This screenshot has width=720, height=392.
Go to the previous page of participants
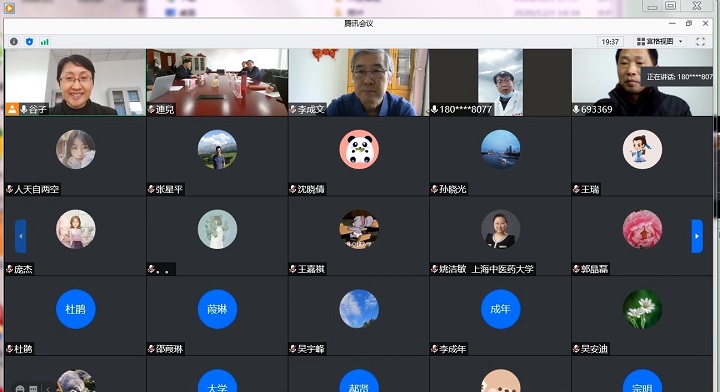(x=21, y=236)
